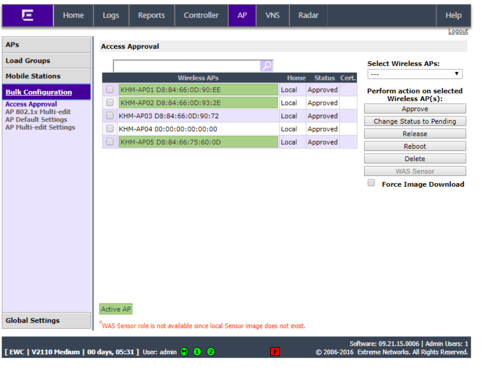490x371 pixels.
Task: Click the WAS Sensor button
Action: [415, 171]
